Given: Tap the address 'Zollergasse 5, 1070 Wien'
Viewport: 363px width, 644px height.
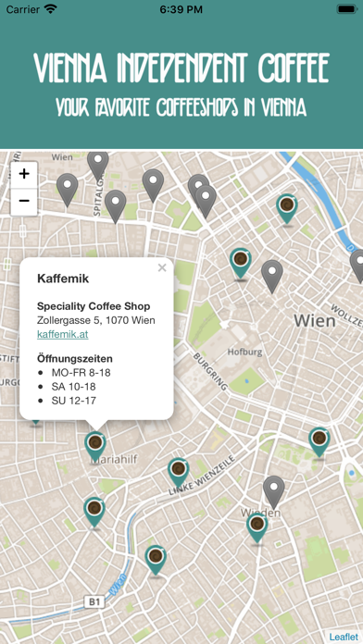Looking at the screenshot, I should click(95, 320).
